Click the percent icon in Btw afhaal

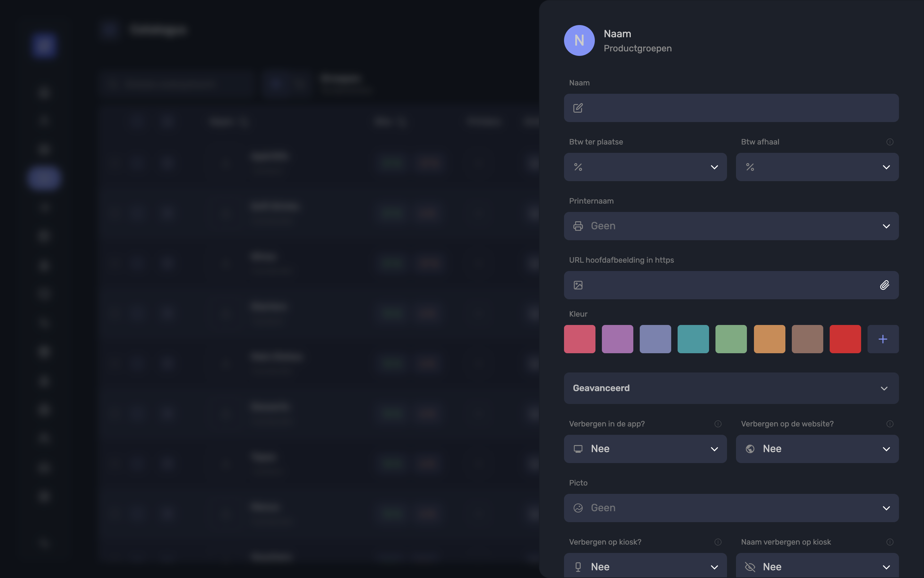pyautogui.click(x=750, y=167)
